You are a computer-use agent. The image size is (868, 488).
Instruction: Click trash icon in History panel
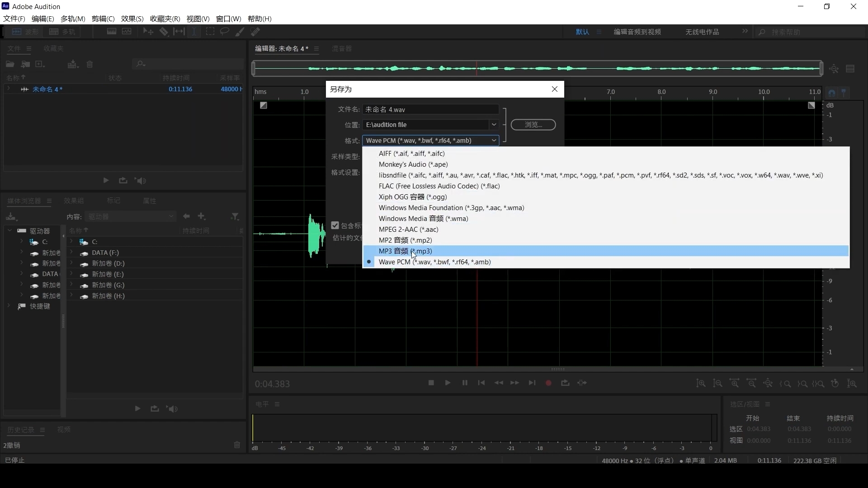click(237, 445)
